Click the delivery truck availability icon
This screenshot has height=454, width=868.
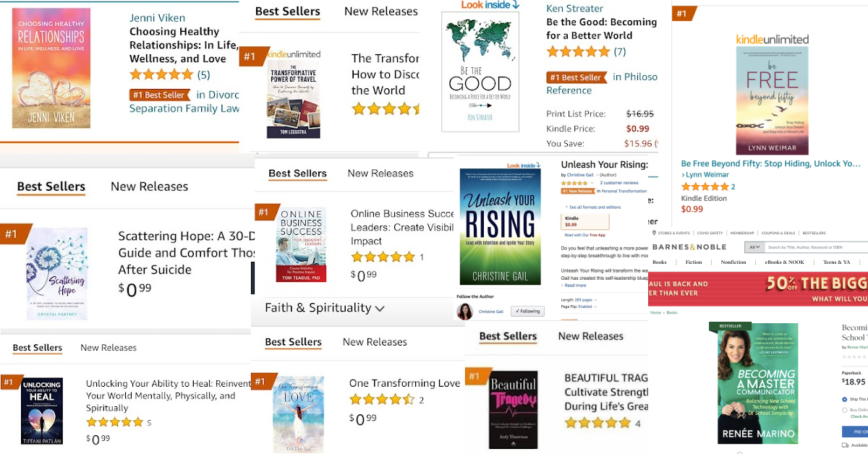(846, 445)
